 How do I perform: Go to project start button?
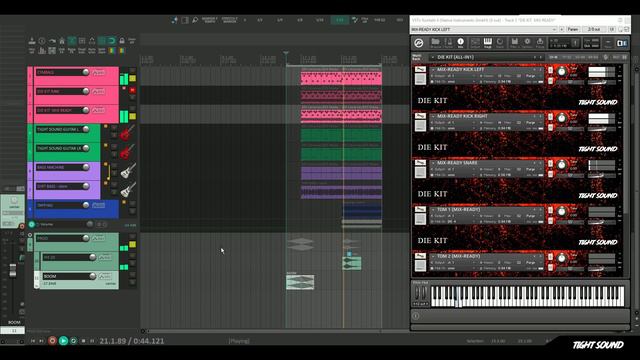click(x=33, y=340)
